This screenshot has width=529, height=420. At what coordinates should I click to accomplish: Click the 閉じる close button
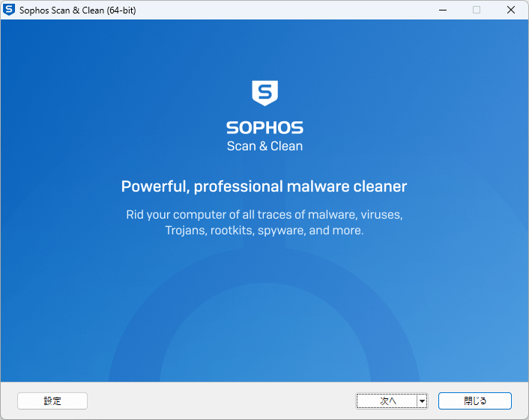(475, 401)
